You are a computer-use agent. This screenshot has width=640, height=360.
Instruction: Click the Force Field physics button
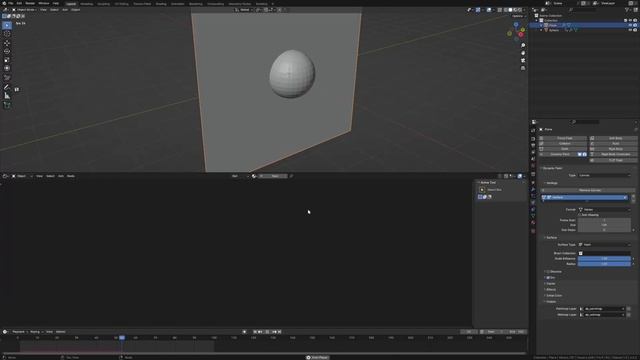(x=563, y=138)
